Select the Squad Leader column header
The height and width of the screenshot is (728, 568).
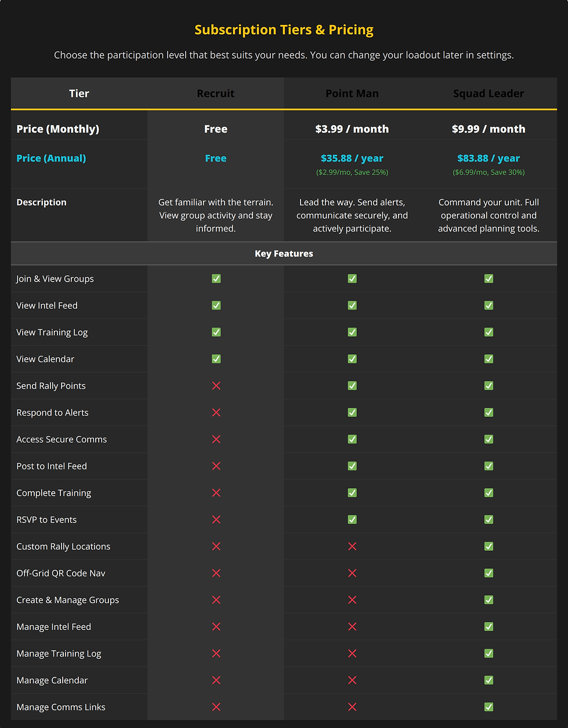click(489, 93)
